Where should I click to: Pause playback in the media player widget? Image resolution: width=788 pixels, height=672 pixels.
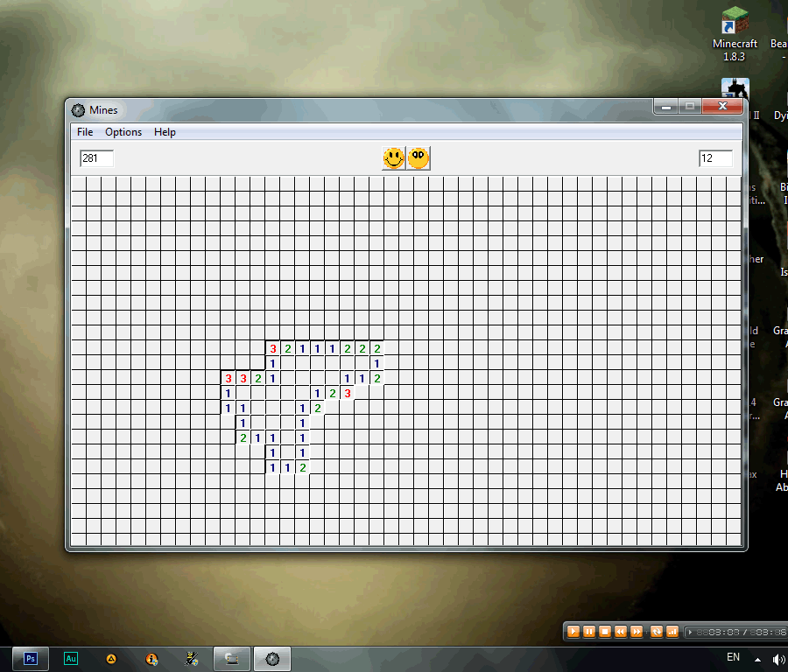[x=589, y=631]
